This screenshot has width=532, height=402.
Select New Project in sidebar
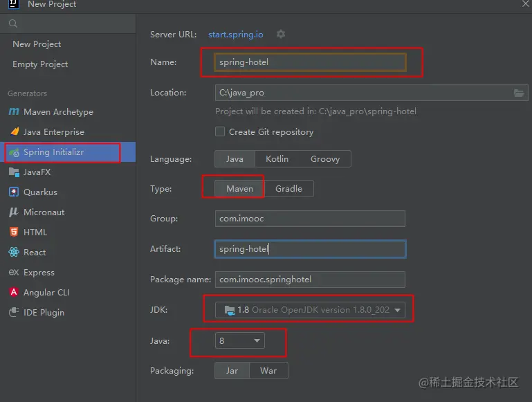(x=37, y=44)
